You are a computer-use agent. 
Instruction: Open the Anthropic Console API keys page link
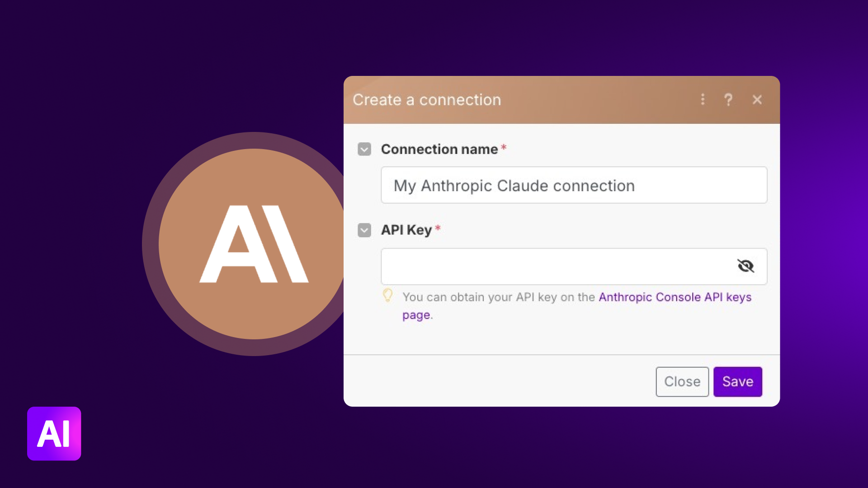674,297
